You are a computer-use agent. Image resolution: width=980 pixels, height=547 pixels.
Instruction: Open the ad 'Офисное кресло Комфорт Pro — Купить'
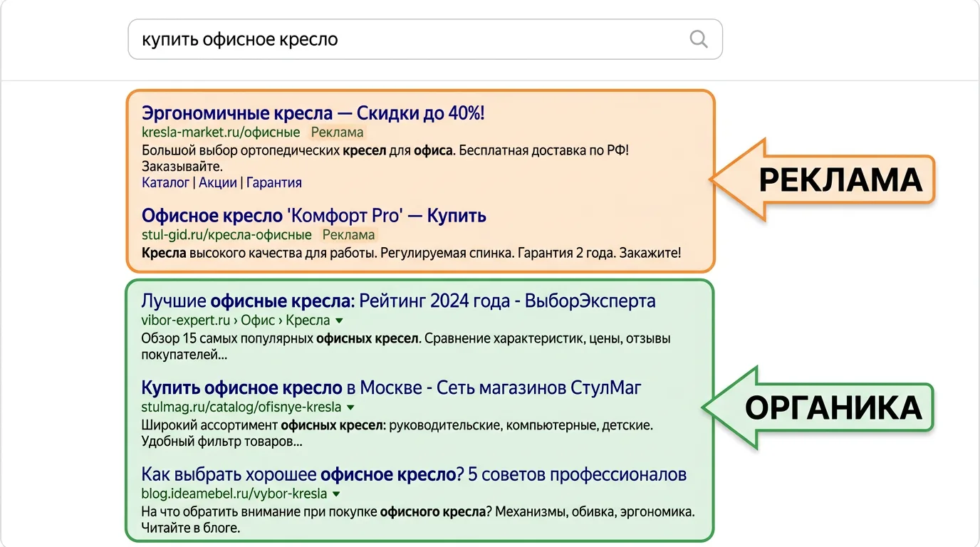coord(314,216)
